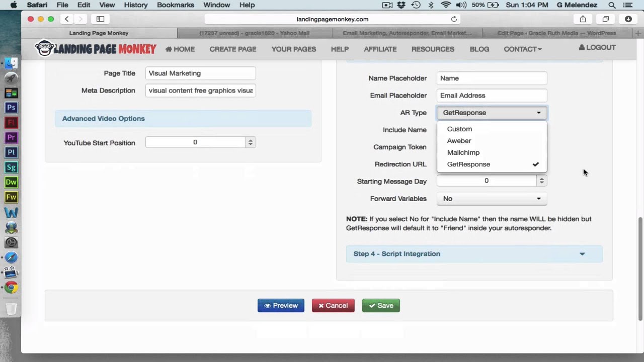Click the Email Placeholder field
This screenshot has height=362, width=644.
tap(492, 96)
